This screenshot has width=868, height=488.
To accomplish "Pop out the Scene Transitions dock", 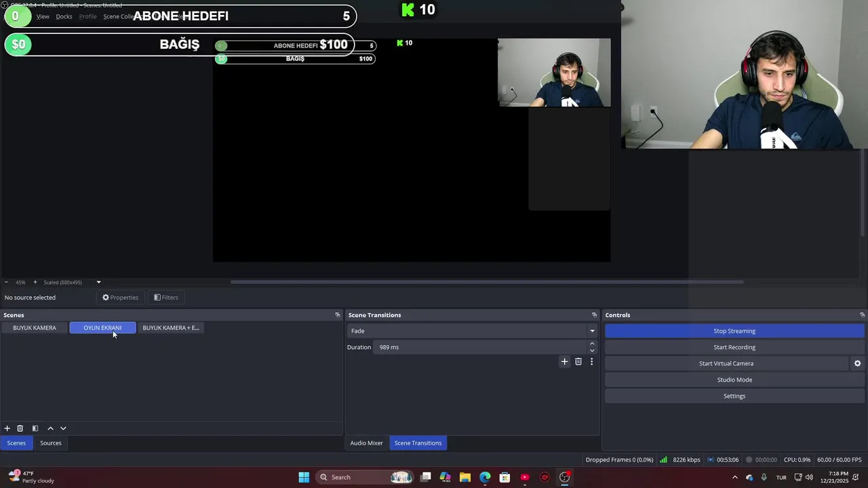I will pyautogui.click(x=594, y=315).
